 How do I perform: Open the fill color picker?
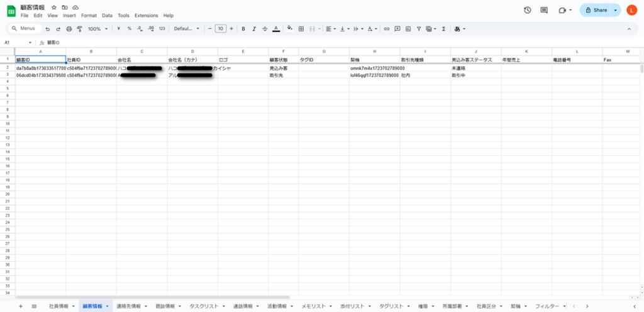pyautogui.click(x=289, y=29)
